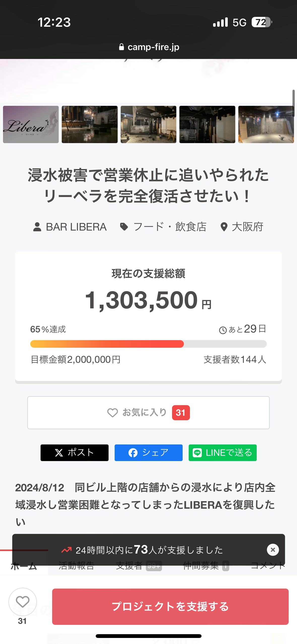297x644 pixels.
Task: Switch to the 支援者 tab
Action: click(139, 566)
